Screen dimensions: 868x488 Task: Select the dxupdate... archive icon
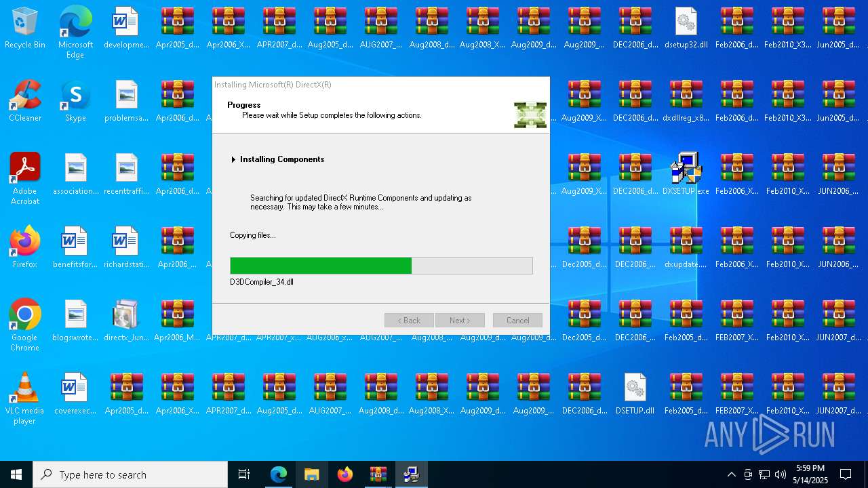pos(686,248)
